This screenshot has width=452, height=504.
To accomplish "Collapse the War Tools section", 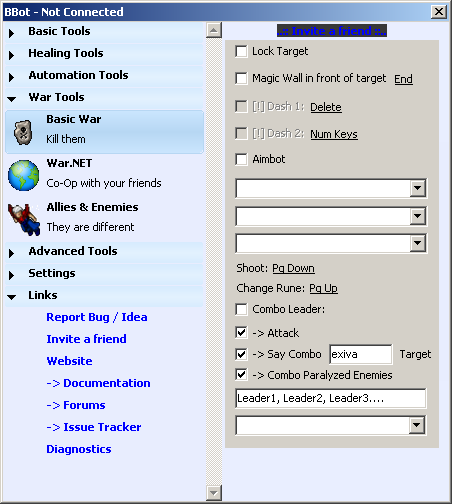I will pyautogui.click(x=12, y=99).
